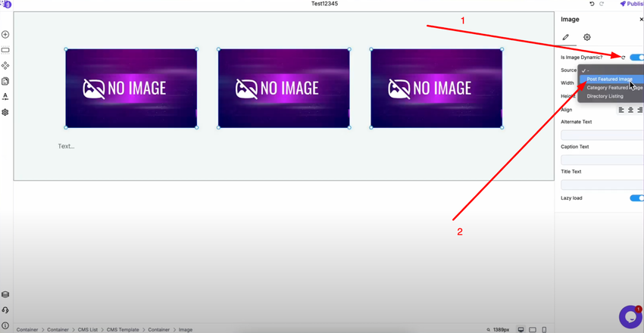The image size is (644, 333).
Task: Click the redo arrow
Action: [x=602, y=4]
